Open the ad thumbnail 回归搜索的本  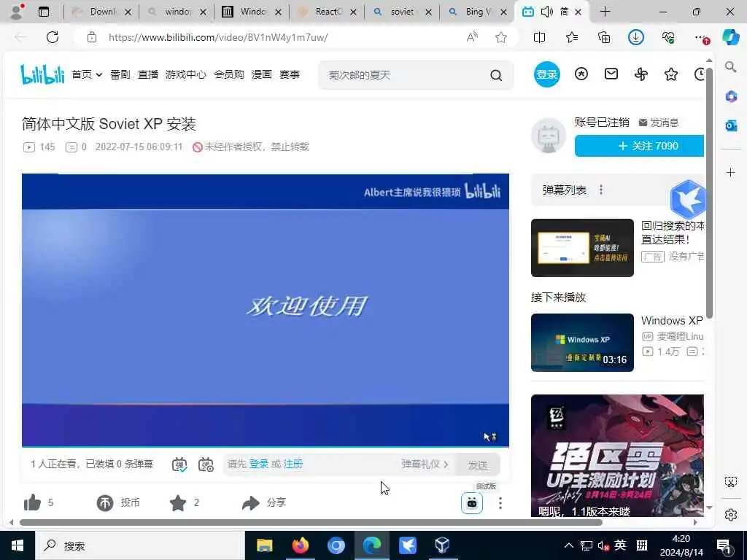pos(582,248)
